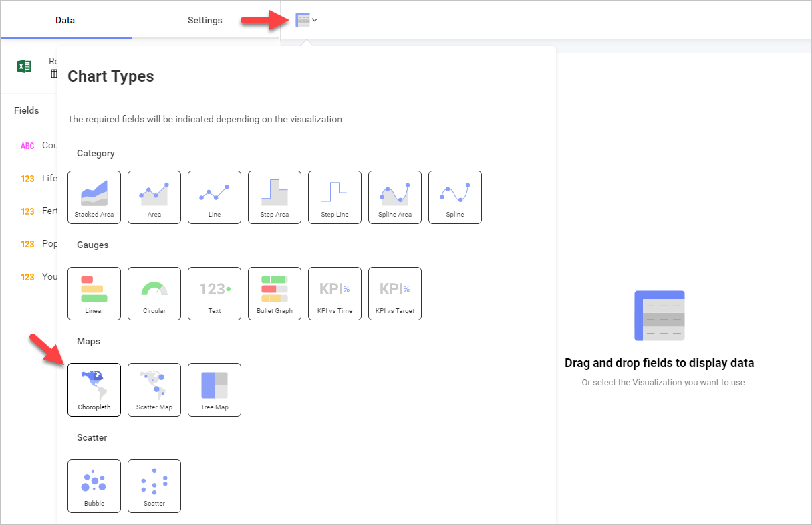Select the Choropleth map type

[94, 389]
